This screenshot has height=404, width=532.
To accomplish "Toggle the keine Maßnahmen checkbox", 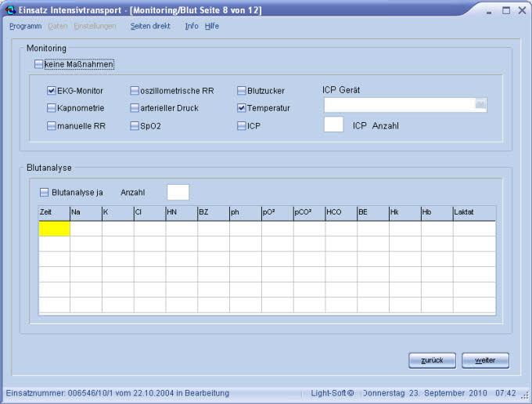I will click(39, 64).
